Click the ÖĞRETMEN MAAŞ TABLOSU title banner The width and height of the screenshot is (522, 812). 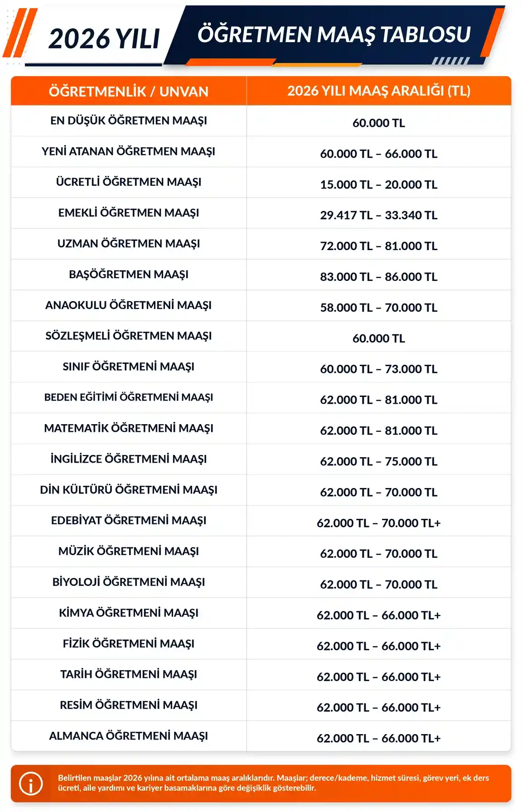(x=334, y=35)
